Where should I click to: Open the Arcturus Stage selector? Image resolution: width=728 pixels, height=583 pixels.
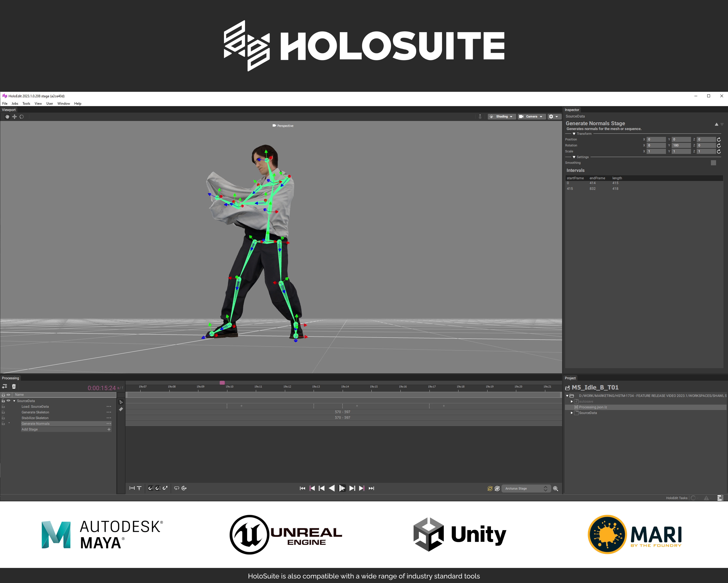click(526, 489)
